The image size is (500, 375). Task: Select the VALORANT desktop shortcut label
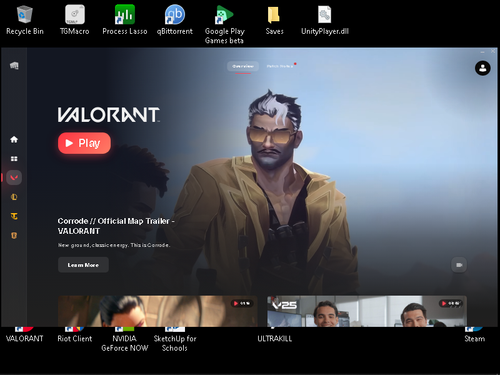tap(25, 339)
